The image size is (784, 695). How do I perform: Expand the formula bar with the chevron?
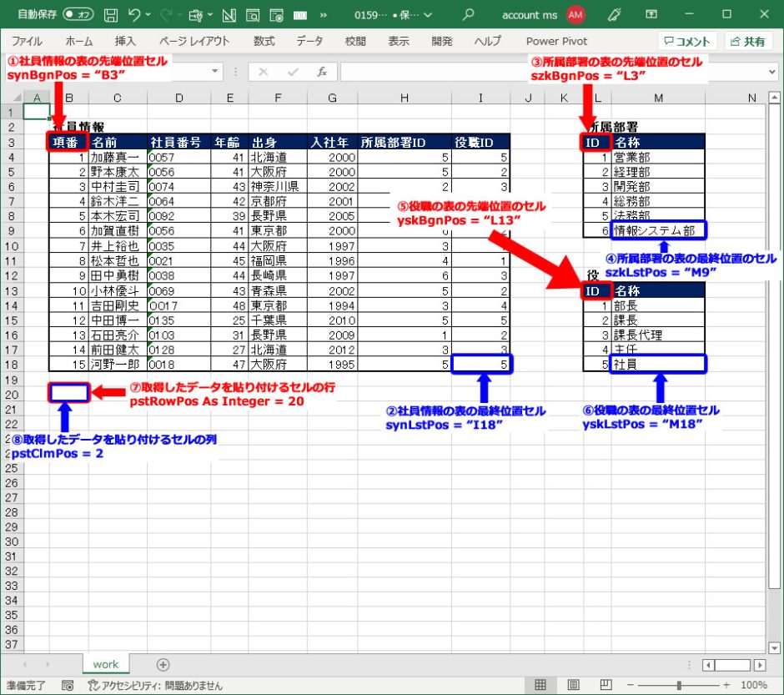click(771, 72)
